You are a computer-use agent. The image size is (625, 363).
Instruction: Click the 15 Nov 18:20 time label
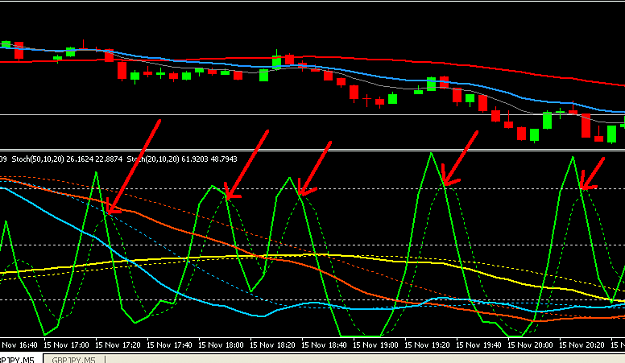point(272,345)
